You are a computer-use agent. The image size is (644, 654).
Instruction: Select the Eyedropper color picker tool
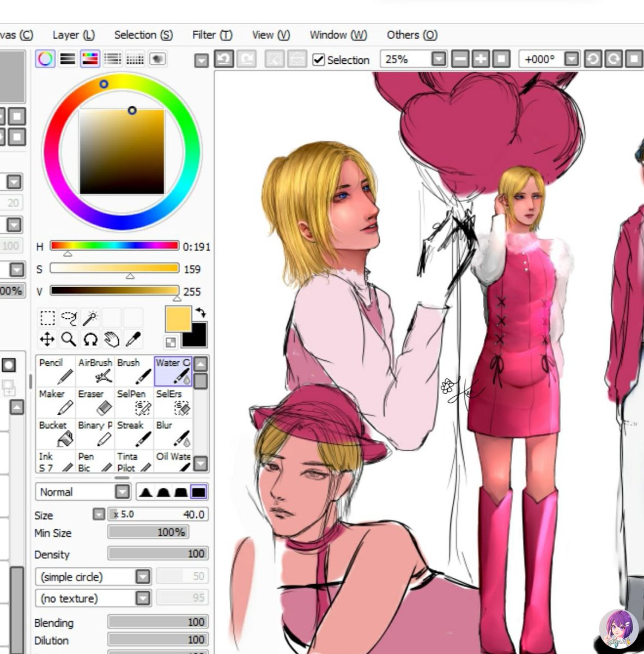point(133,339)
